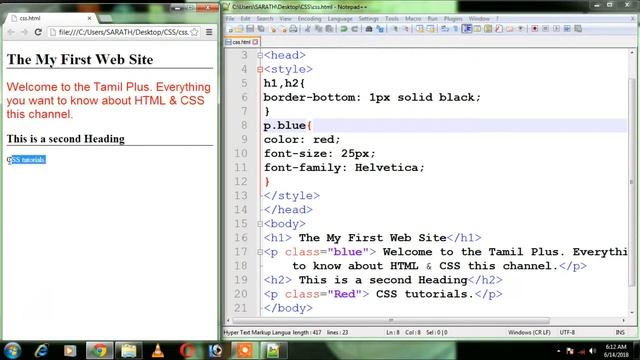Click the Save Recorded Macro icon
The height and width of the screenshot is (360, 640).
pyautogui.click(x=578, y=29)
